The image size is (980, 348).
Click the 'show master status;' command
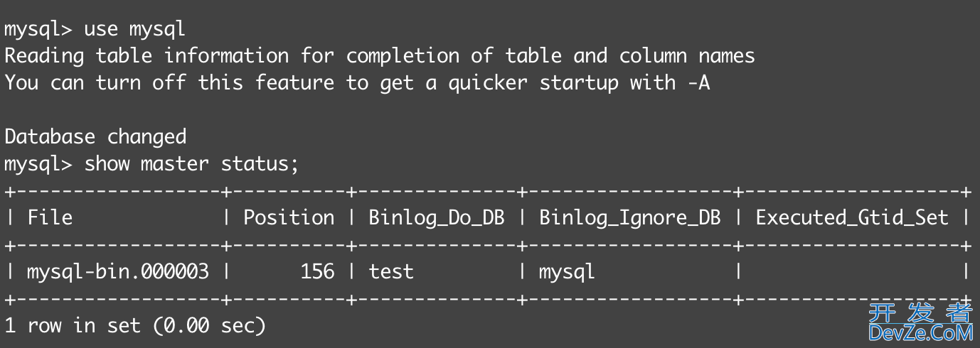[x=191, y=164]
